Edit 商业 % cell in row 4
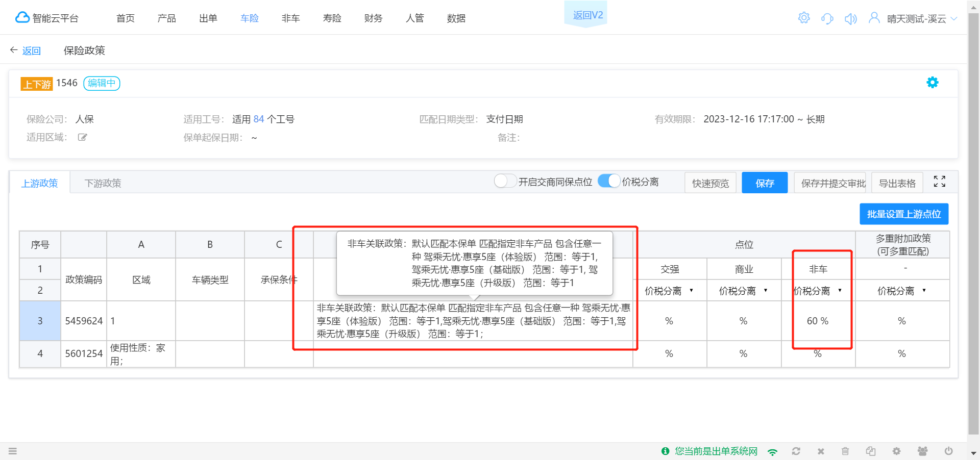Screen dimensions: 980x460 pyautogui.click(x=744, y=354)
